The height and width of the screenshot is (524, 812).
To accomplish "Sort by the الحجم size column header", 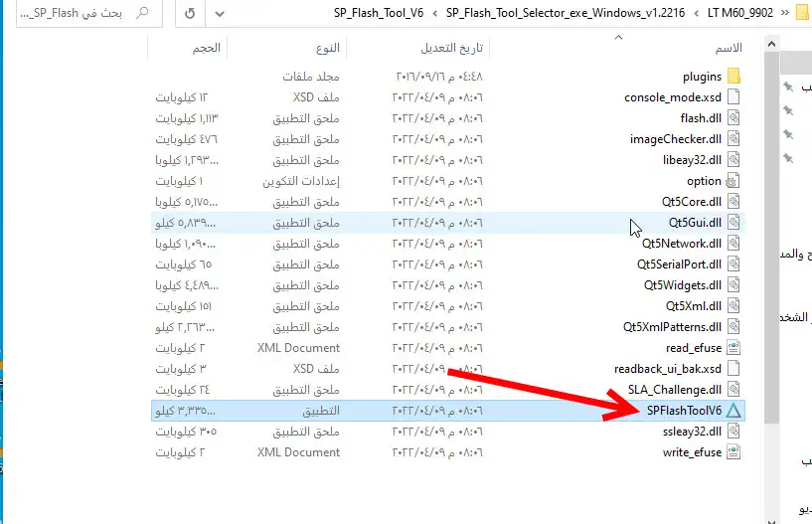I will (207, 48).
